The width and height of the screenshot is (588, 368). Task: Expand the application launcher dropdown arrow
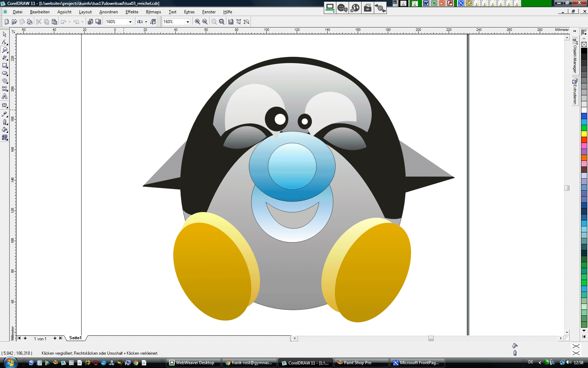pyautogui.click(x=146, y=22)
